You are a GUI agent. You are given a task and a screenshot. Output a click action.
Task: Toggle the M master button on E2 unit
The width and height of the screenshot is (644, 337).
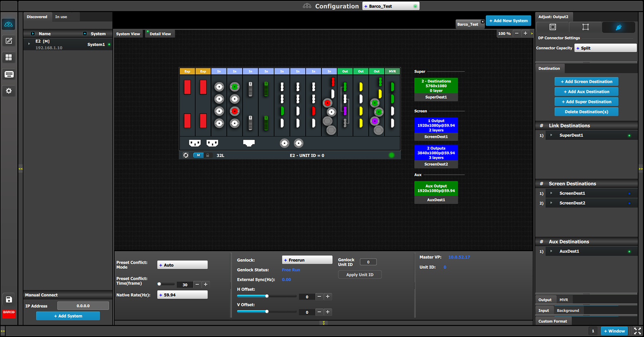pyautogui.click(x=198, y=155)
